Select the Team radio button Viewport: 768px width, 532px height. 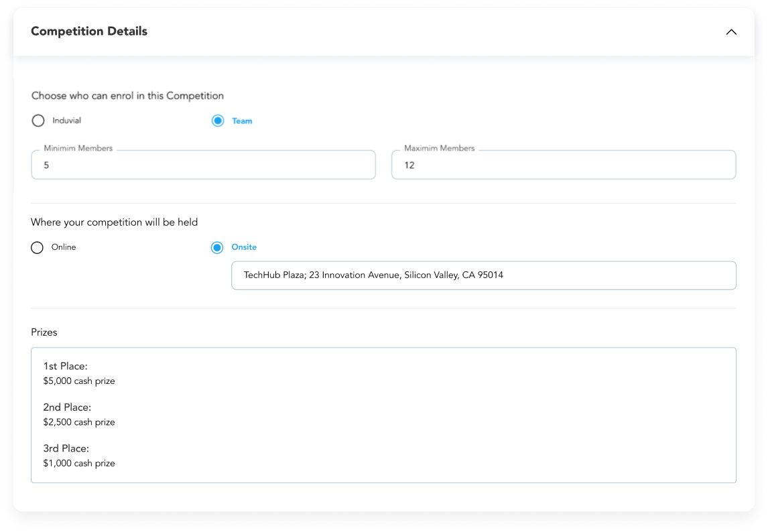click(218, 121)
